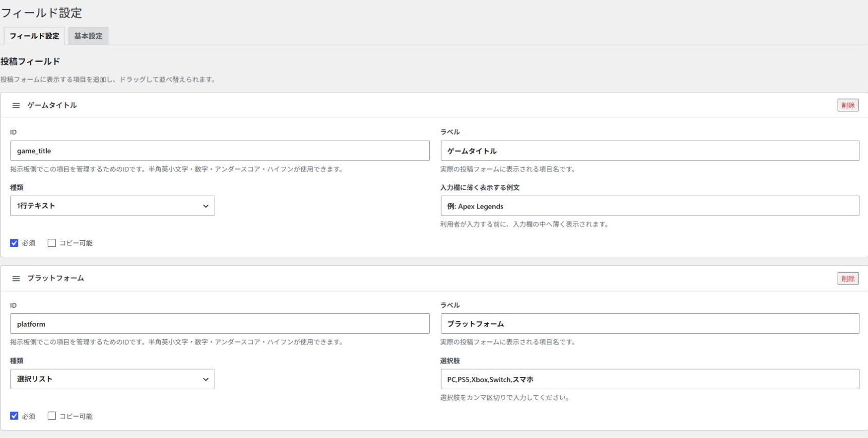Click the 選択肢をカンマ区切りで入力してください hint
The width and height of the screenshot is (868, 438).
[505, 397]
